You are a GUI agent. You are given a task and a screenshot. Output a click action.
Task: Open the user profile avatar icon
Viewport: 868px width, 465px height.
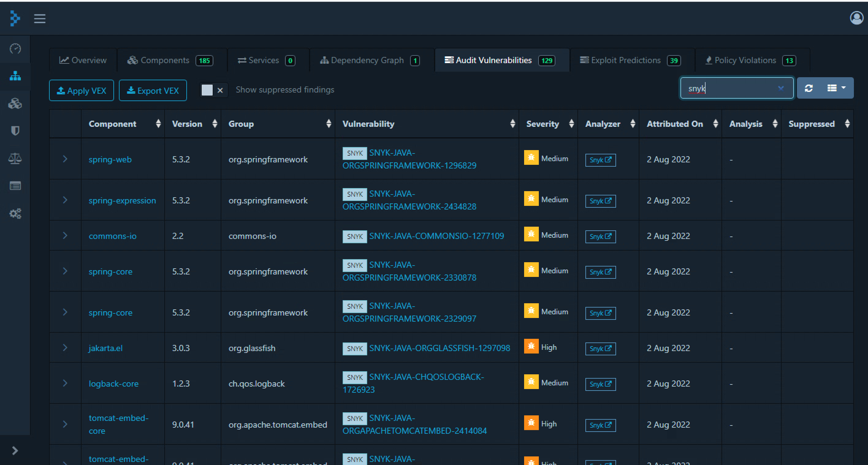[856, 18]
